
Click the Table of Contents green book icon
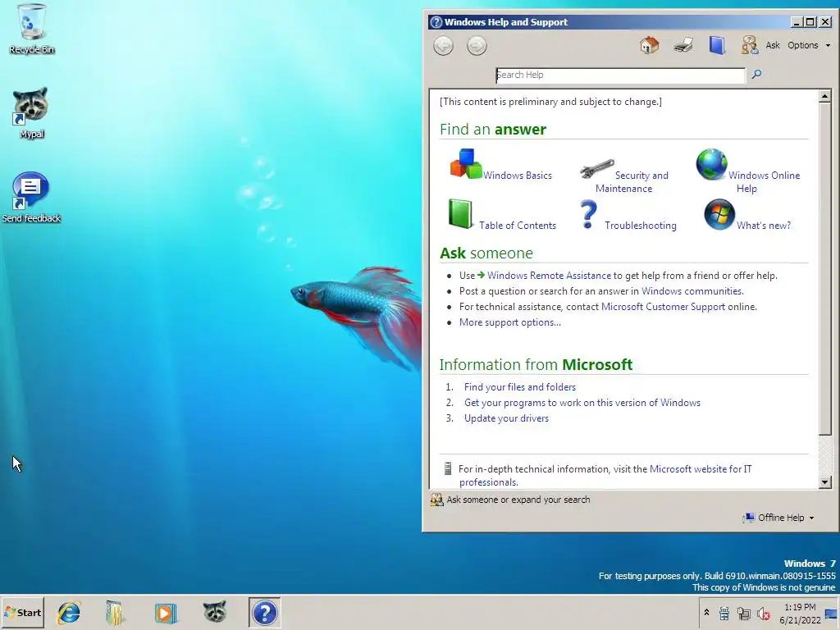pyautogui.click(x=460, y=214)
